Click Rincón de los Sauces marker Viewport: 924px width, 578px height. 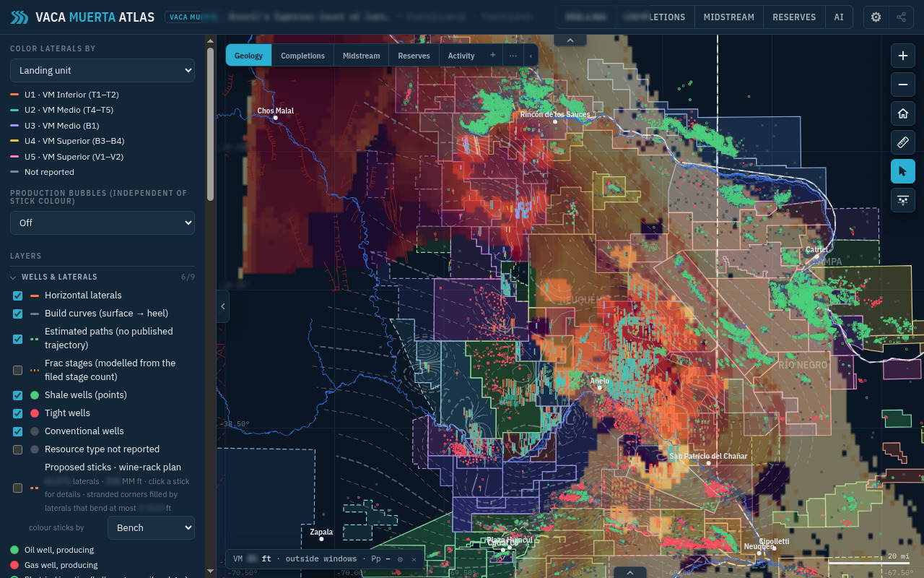click(555, 121)
